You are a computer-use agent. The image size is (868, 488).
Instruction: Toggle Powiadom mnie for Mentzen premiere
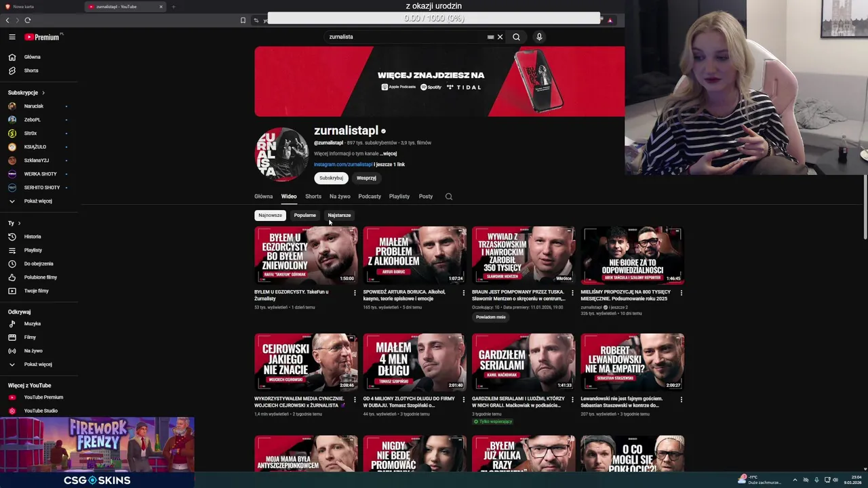490,317
